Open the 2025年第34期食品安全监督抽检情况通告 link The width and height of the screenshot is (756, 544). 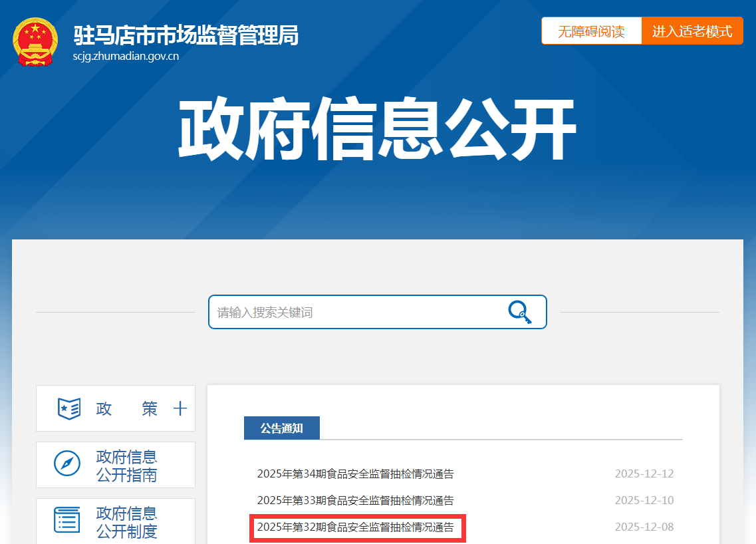tap(355, 474)
